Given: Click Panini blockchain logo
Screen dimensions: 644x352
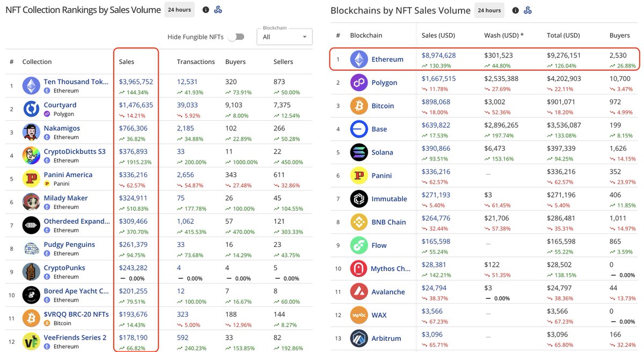Looking at the screenshot, I should click(x=359, y=175).
